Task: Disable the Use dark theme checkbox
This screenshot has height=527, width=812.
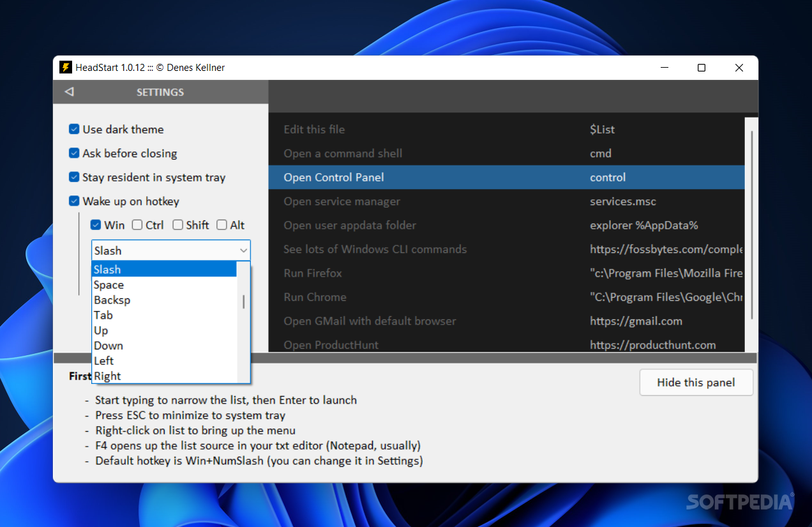Action: [74, 129]
